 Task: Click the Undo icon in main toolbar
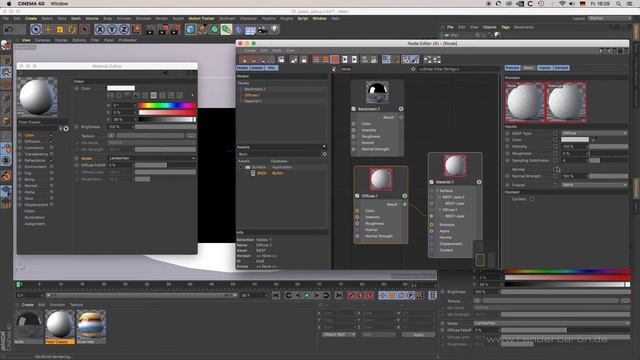[x=9, y=29]
